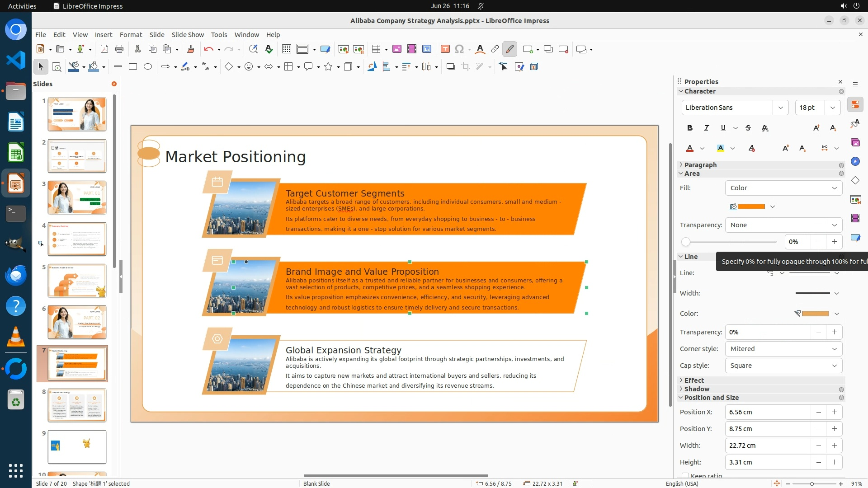The height and width of the screenshot is (488, 868).
Task: Click the Print icon in toolbar
Action: coord(119,49)
